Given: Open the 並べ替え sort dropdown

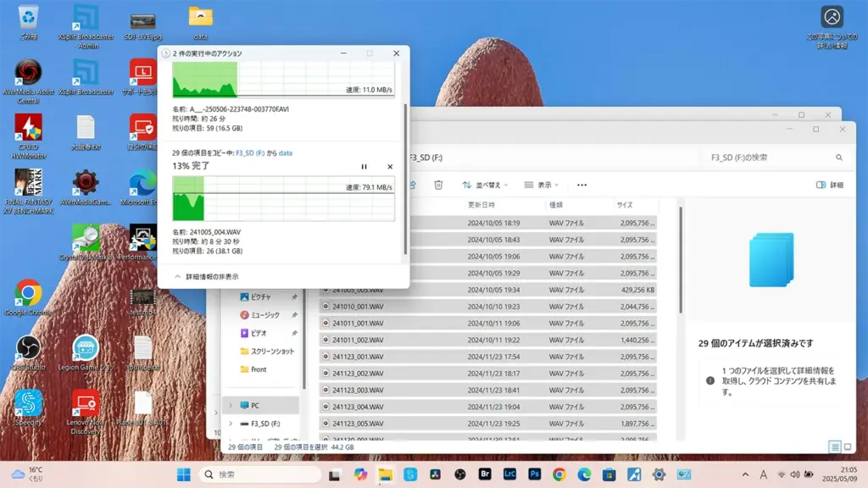Looking at the screenshot, I should click(485, 185).
